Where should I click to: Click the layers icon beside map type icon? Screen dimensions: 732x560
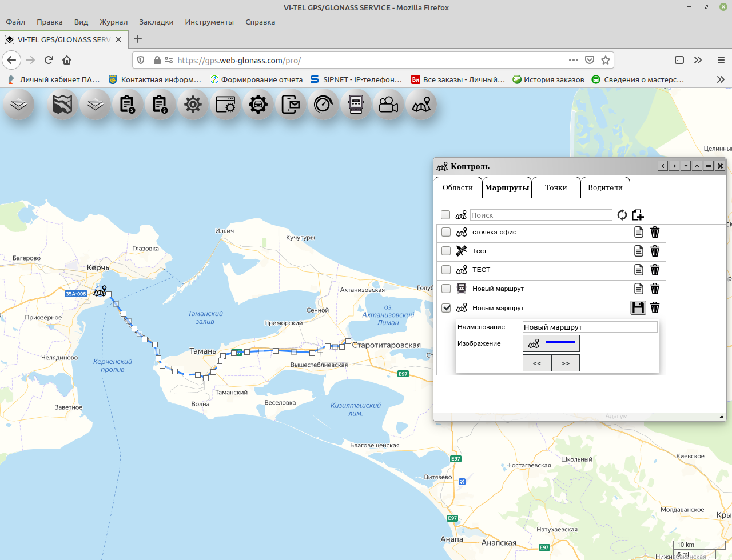(95, 105)
